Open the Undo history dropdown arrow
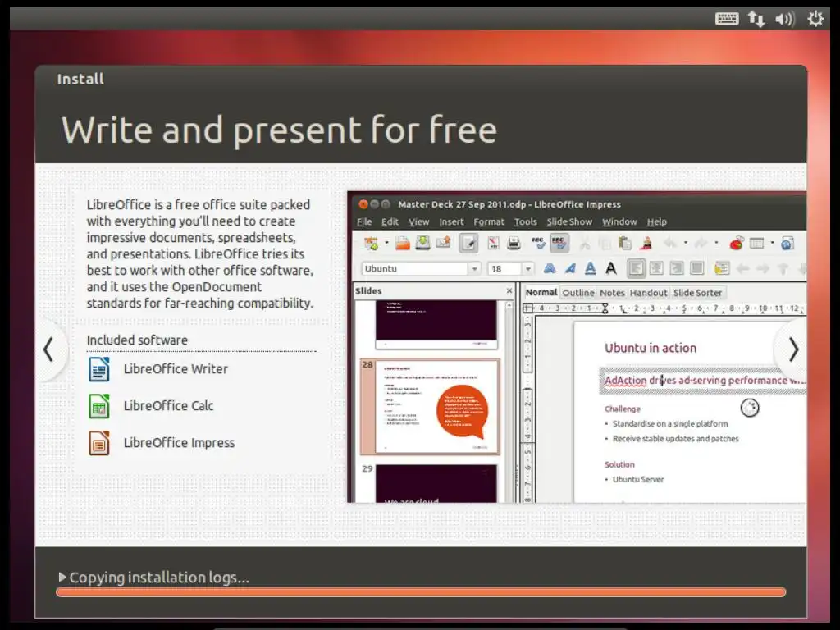Screen dimensions: 840x630 click(685, 243)
